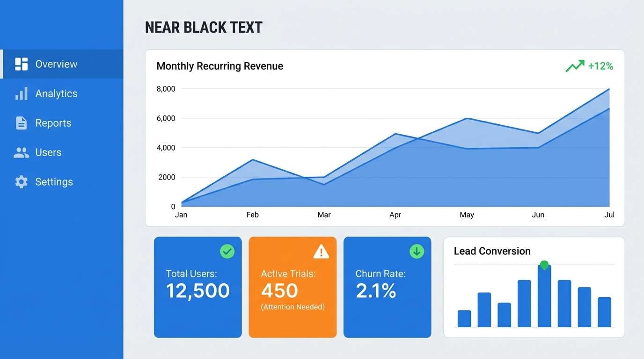Click the green down arrow on Churn Rate card
This screenshot has width=644, height=359.
(x=417, y=251)
